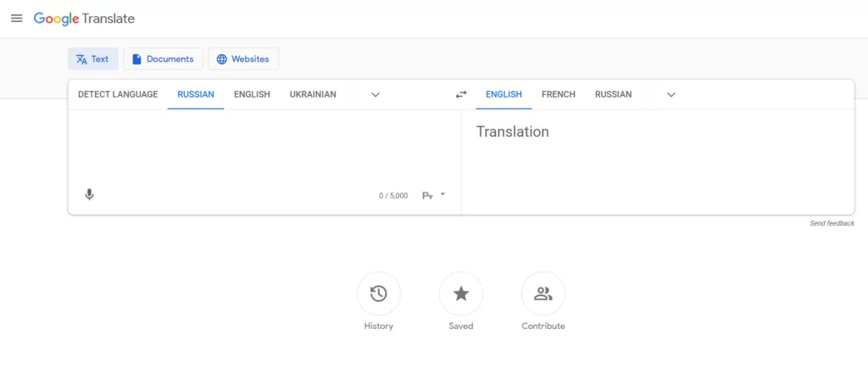Open translation History

pos(379,293)
